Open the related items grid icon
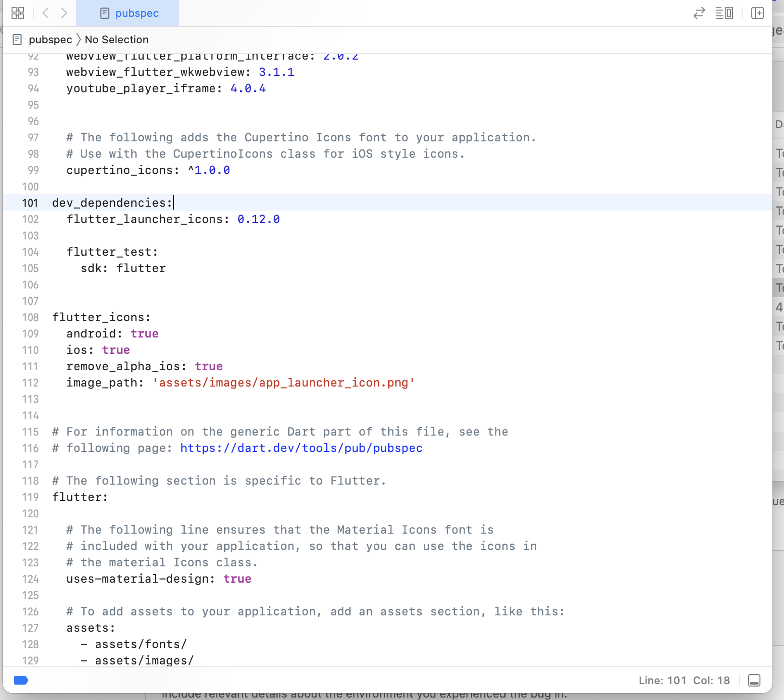Screen dimensions: 784x700 click(x=17, y=13)
